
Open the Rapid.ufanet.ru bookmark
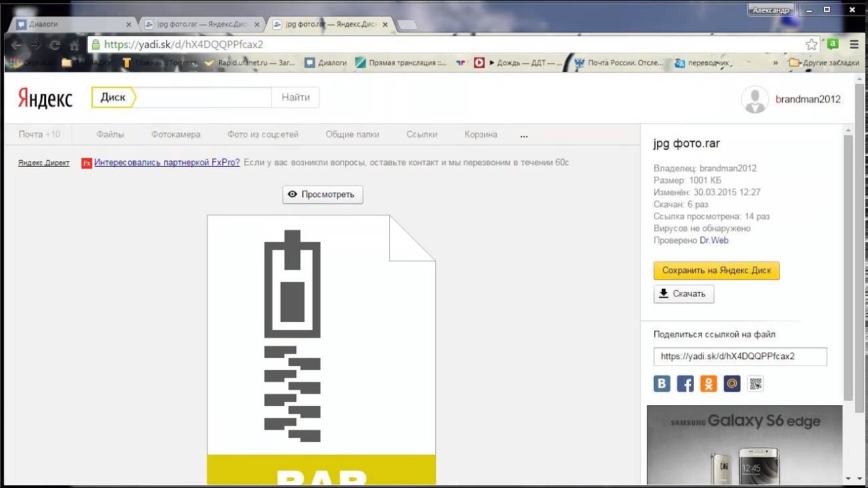[x=250, y=62]
